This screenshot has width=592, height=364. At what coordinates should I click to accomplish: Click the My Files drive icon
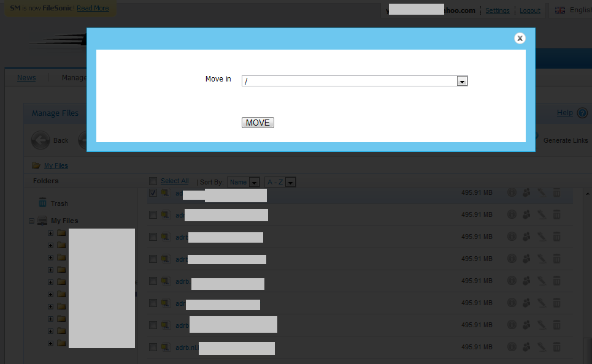[42, 221]
